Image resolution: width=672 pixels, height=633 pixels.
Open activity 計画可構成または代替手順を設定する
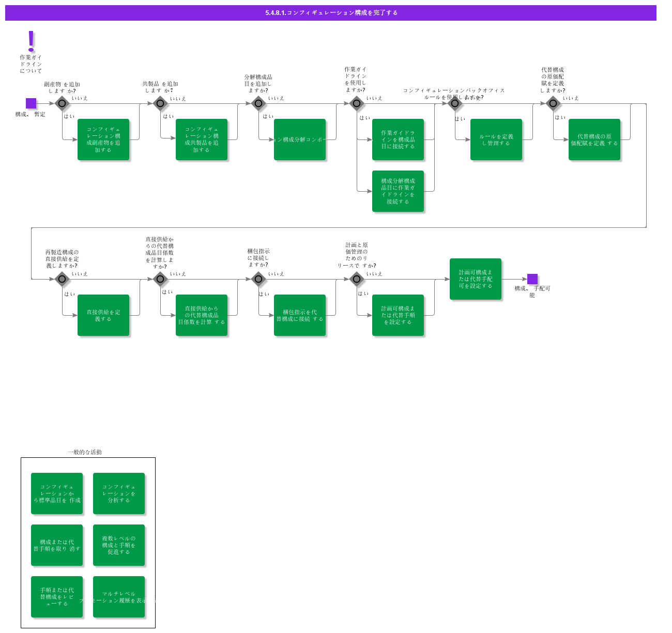point(398,315)
